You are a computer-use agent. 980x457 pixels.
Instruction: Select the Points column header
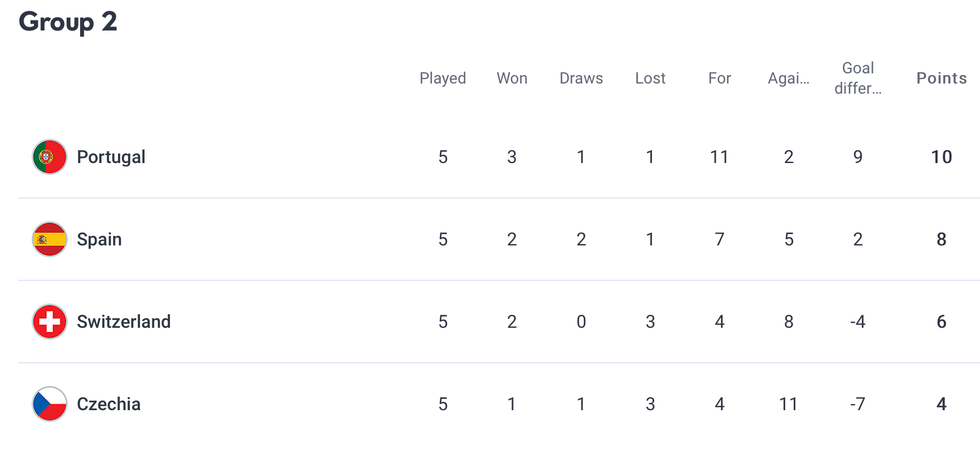[x=942, y=78]
